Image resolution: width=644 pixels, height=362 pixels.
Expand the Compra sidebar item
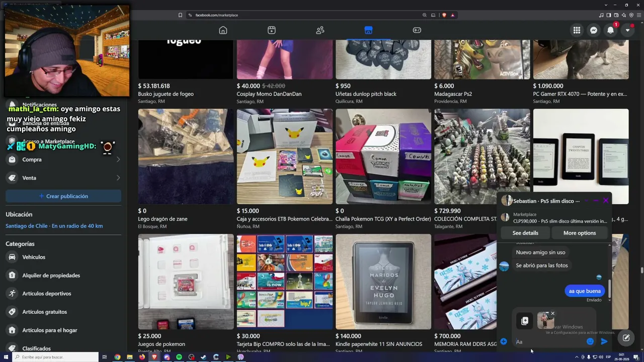63,159
